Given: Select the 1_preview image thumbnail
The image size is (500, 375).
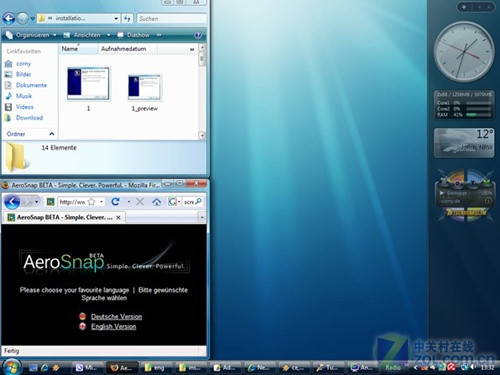Looking at the screenshot, I should [145, 87].
